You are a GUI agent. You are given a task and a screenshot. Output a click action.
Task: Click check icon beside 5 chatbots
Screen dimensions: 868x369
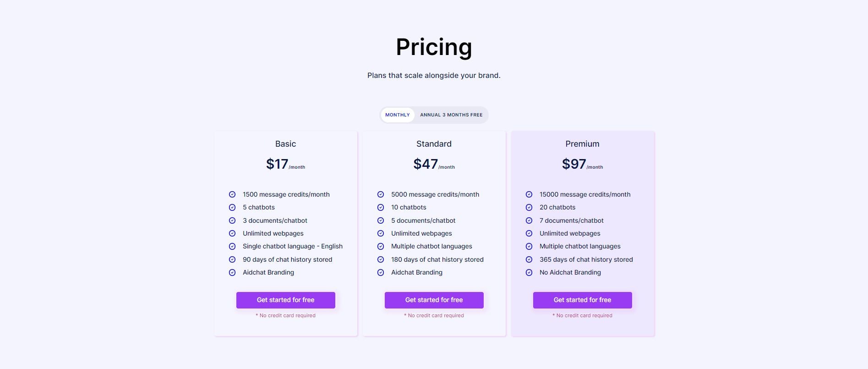point(232,208)
